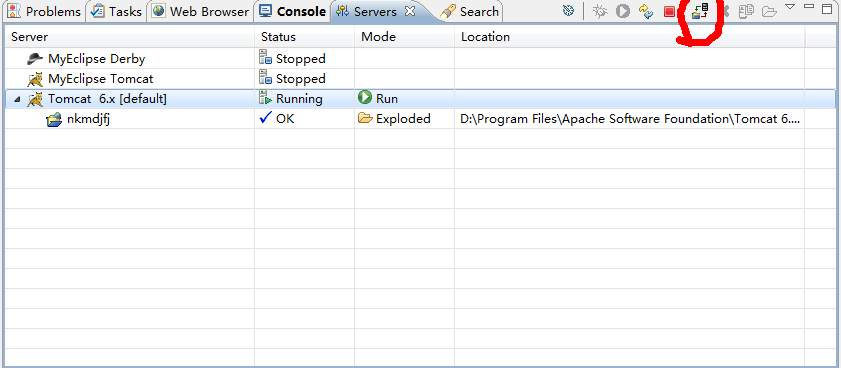Click the Problems tab icon

tap(15, 11)
